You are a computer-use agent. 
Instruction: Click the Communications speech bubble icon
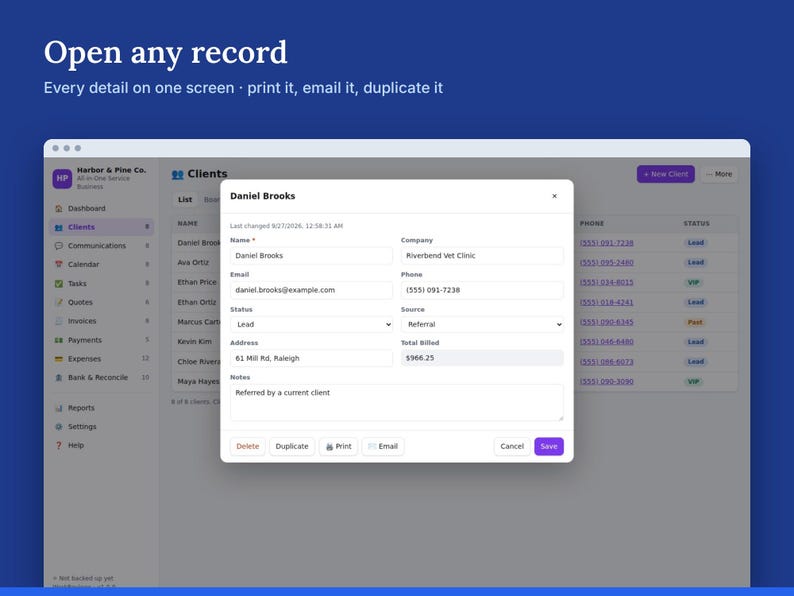[x=59, y=246]
